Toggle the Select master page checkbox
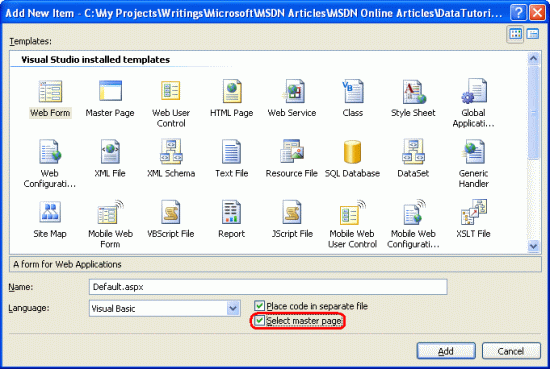 [x=259, y=320]
